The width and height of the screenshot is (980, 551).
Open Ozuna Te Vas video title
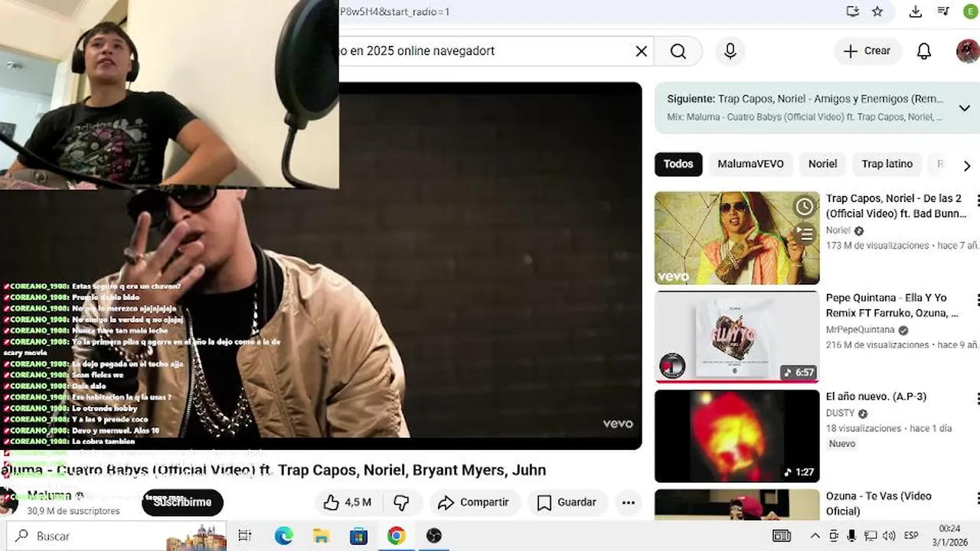pyautogui.click(x=879, y=504)
